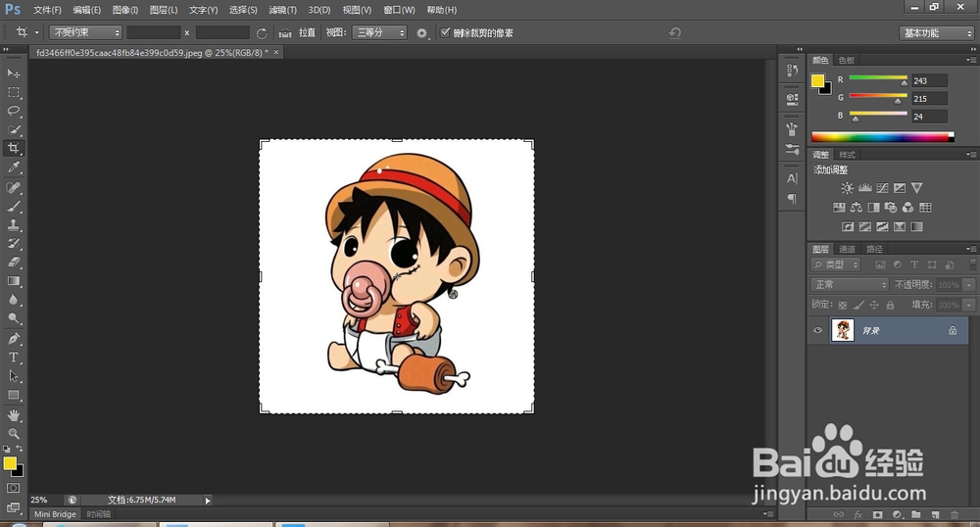
Task: Open the fill 填充 dropdown arrow
Action: point(969,305)
